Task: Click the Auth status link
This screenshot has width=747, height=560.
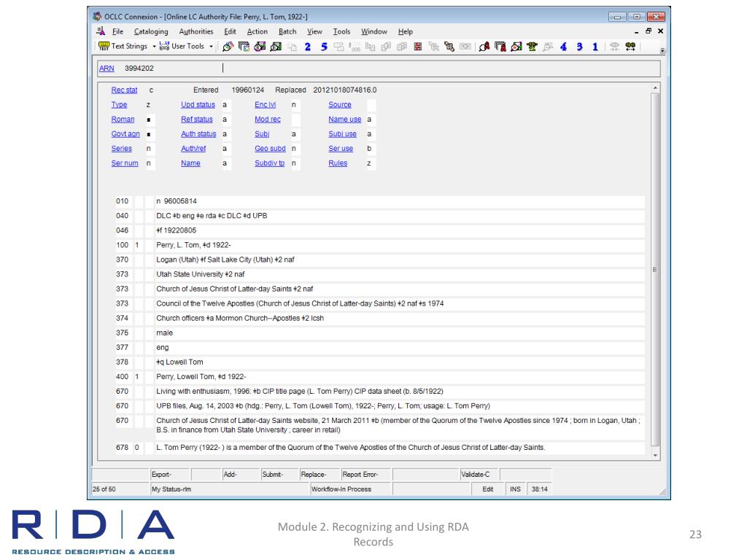Action: coord(198,134)
